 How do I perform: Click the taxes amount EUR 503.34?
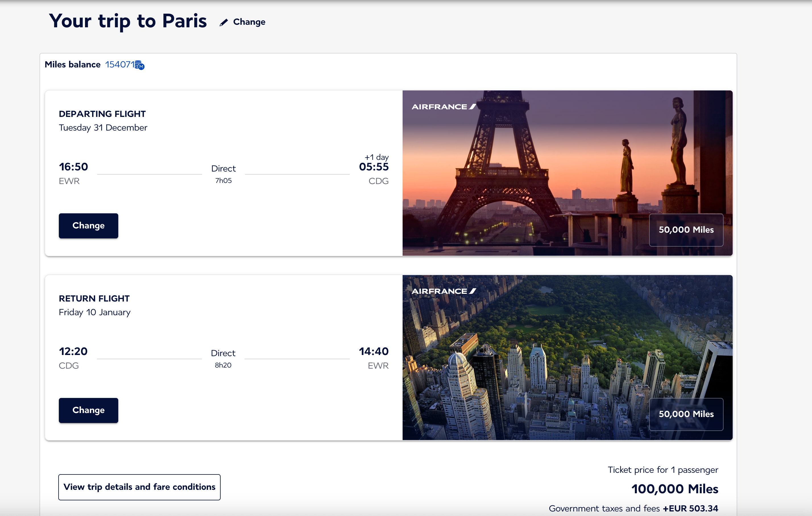pyautogui.click(x=690, y=508)
